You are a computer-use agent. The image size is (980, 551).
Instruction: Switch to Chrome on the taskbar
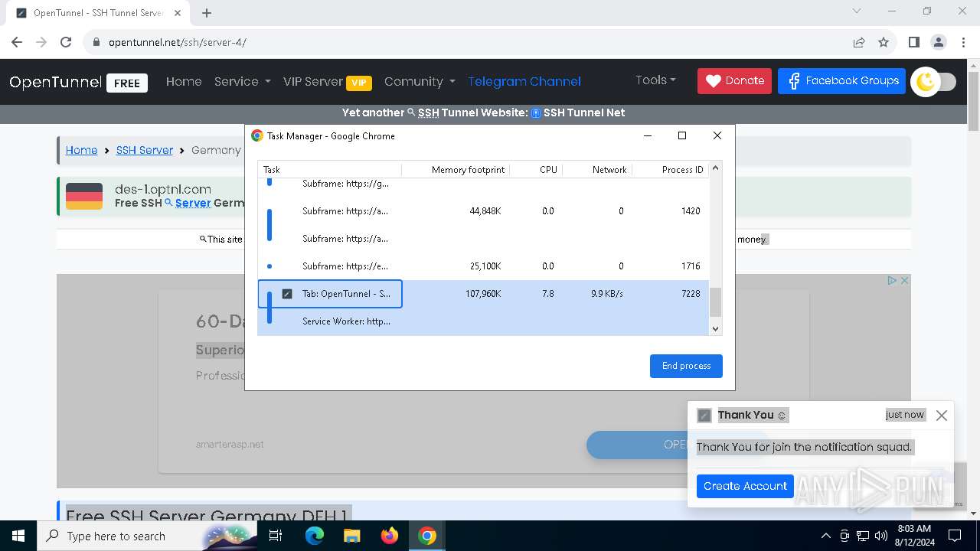click(427, 536)
